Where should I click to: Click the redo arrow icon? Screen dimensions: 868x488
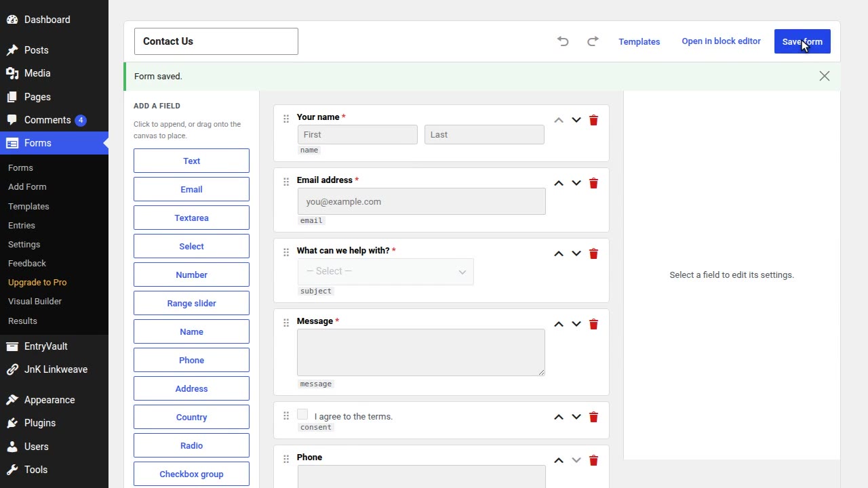coord(593,41)
